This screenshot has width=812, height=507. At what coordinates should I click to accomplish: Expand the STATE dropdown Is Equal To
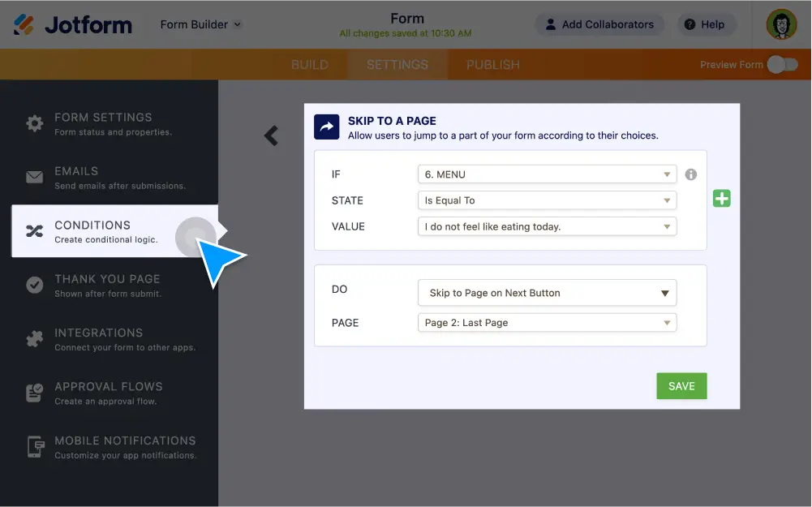(x=547, y=200)
